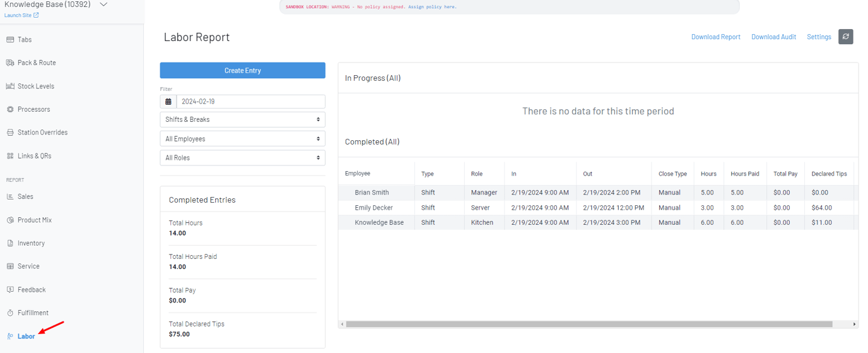
Task: Open the calendar date picker icon
Action: 168,102
